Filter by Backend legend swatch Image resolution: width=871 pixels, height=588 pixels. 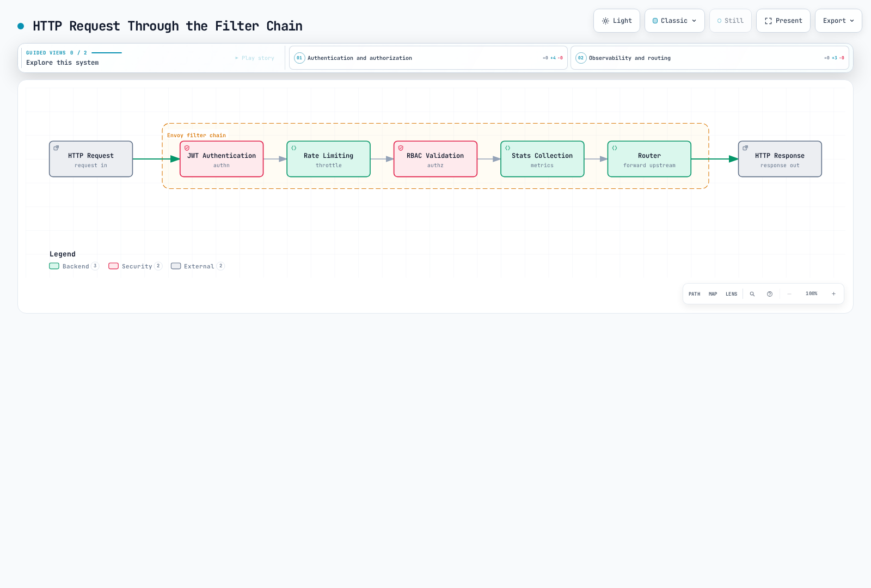coord(54,266)
